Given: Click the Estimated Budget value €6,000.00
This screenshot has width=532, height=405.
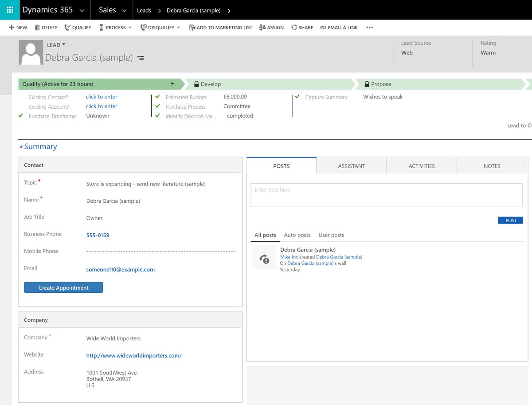Looking at the screenshot, I should click(235, 97).
